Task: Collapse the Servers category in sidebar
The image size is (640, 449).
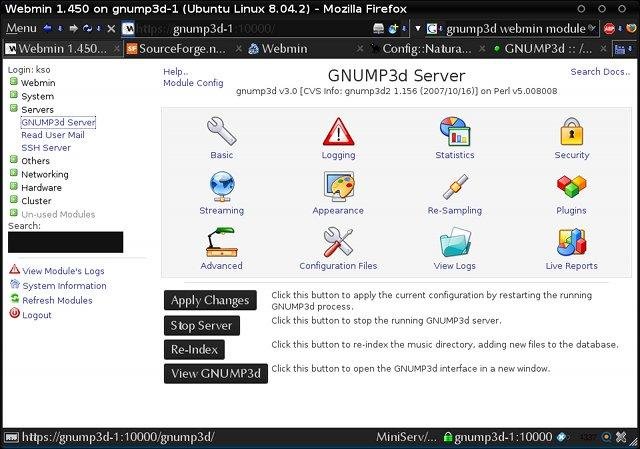Action: click(13, 108)
